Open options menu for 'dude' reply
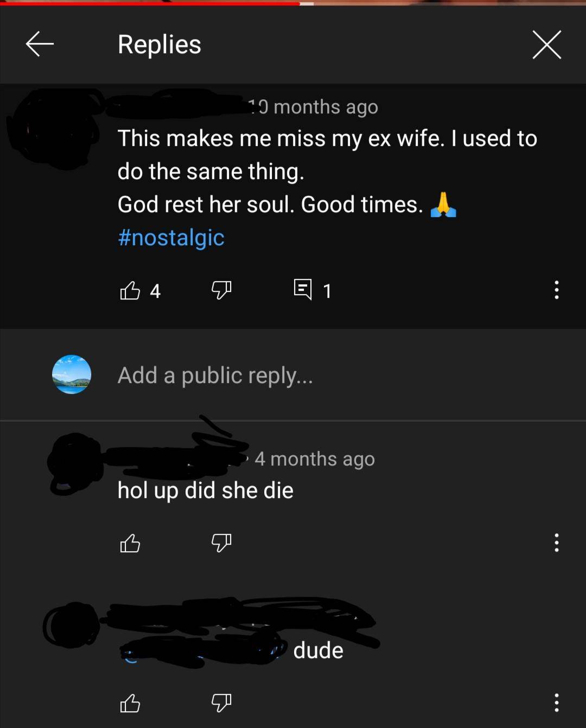 click(x=556, y=703)
